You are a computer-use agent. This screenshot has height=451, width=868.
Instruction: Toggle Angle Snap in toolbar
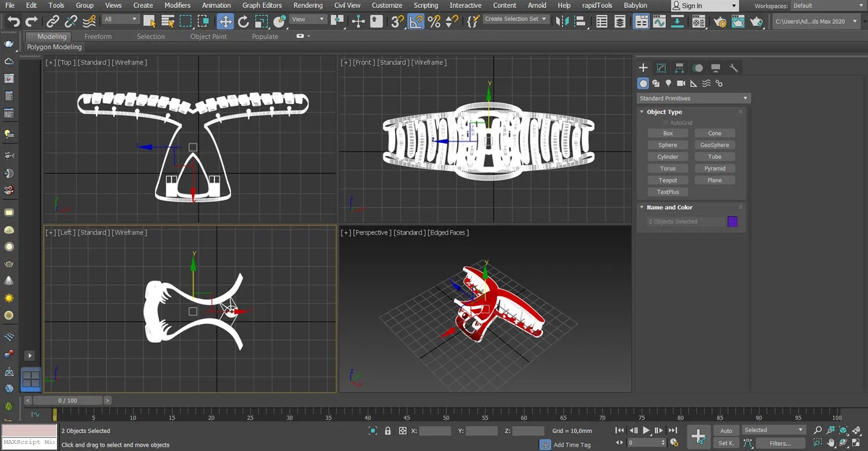click(416, 22)
